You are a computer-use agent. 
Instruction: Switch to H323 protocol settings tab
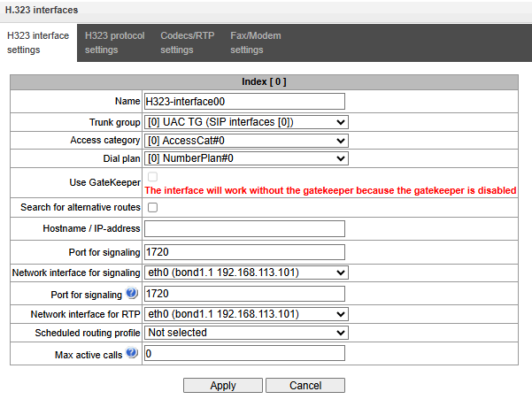(114, 42)
